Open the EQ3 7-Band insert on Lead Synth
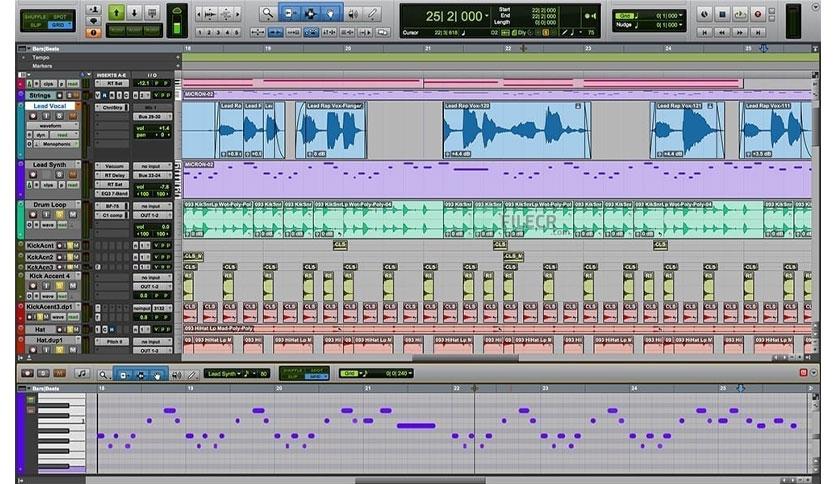Image resolution: width=836 pixels, height=484 pixels. tap(114, 193)
